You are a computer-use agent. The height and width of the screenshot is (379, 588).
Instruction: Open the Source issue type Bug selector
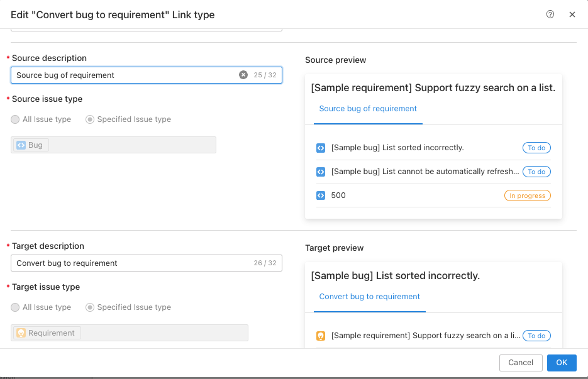pos(113,145)
